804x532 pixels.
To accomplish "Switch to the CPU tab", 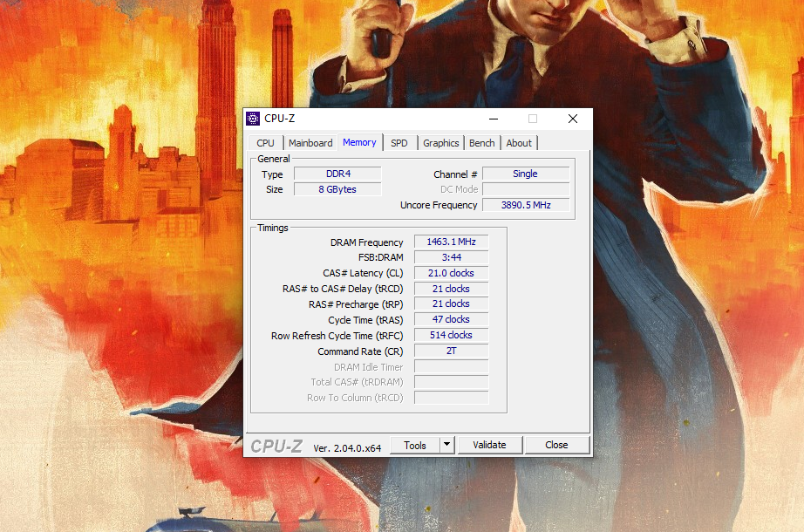I will [x=266, y=143].
